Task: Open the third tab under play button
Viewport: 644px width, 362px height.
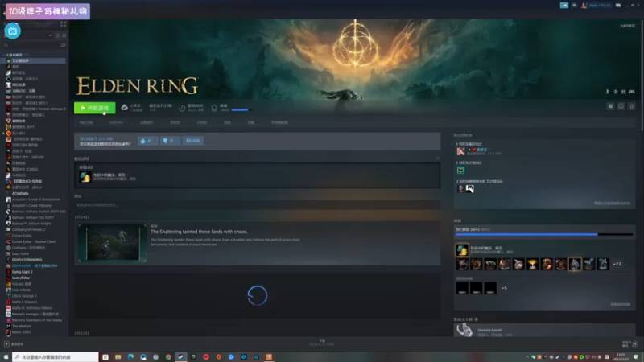Action: click(147, 123)
